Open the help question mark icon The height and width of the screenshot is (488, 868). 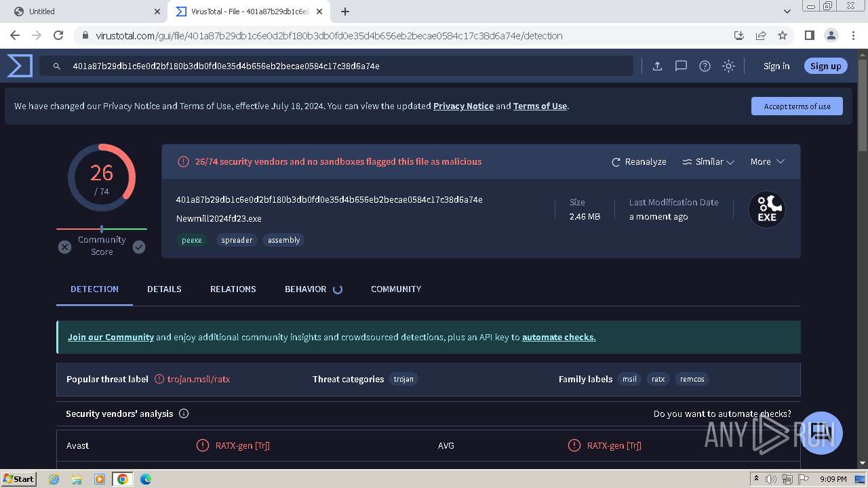(705, 66)
